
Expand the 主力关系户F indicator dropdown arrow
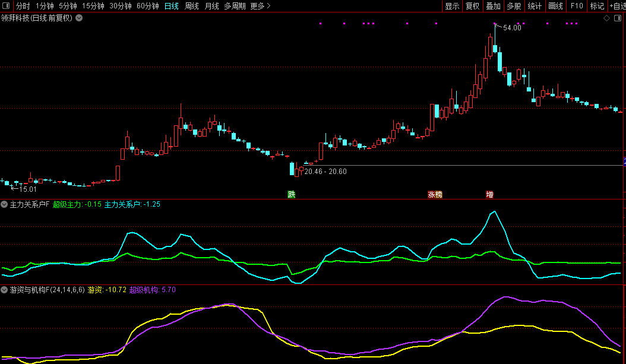click(x=5, y=204)
